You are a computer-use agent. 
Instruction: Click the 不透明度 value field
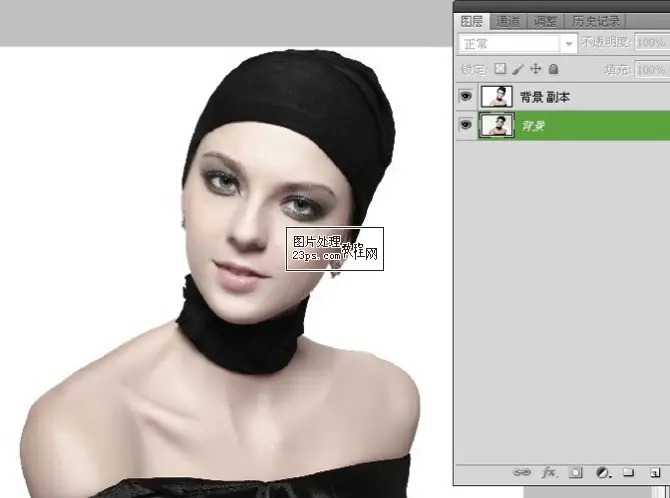coord(652,43)
